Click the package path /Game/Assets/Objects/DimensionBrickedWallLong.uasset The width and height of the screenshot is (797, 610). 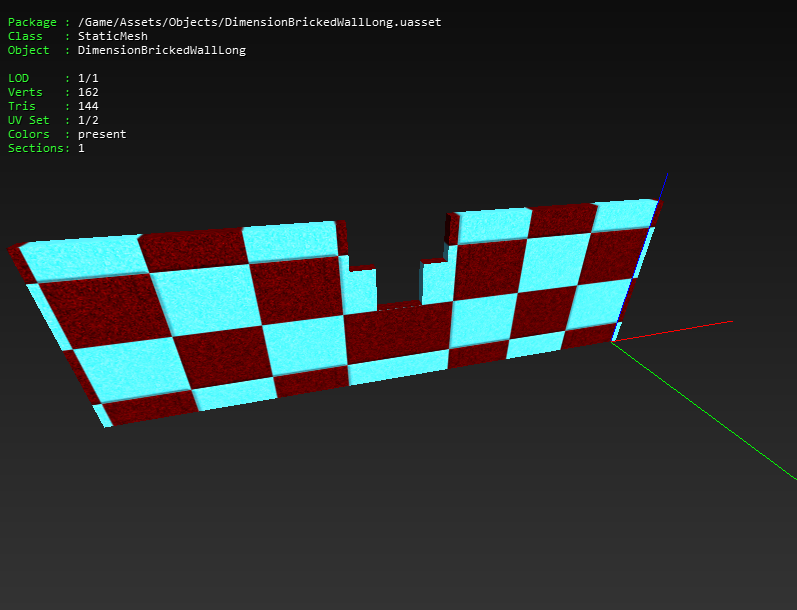point(259,22)
